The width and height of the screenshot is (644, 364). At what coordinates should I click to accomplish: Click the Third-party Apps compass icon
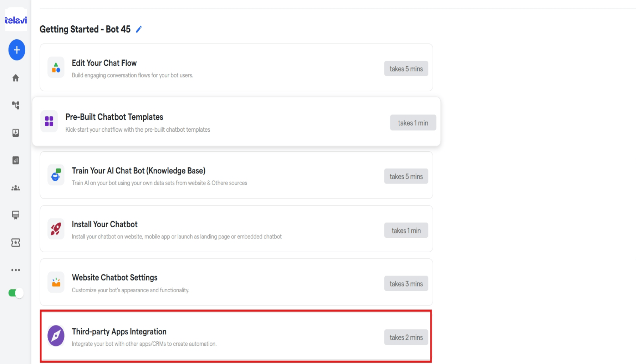tap(56, 336)
